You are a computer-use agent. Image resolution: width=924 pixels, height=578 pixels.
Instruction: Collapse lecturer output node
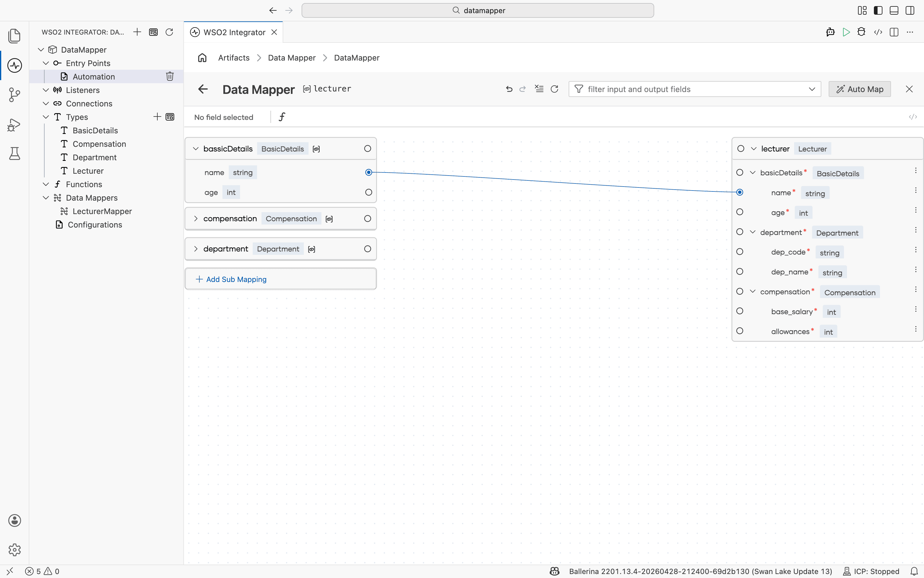[754, 149]
